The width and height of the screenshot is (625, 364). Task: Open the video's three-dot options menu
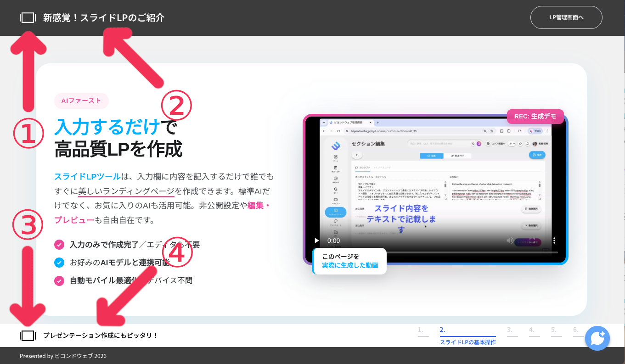[554, 241]
